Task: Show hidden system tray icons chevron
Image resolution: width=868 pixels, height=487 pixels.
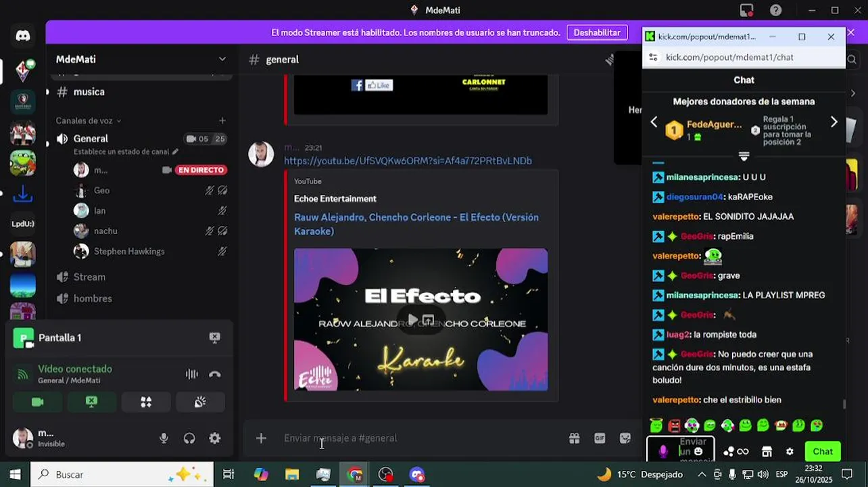Action: point(702,474)
